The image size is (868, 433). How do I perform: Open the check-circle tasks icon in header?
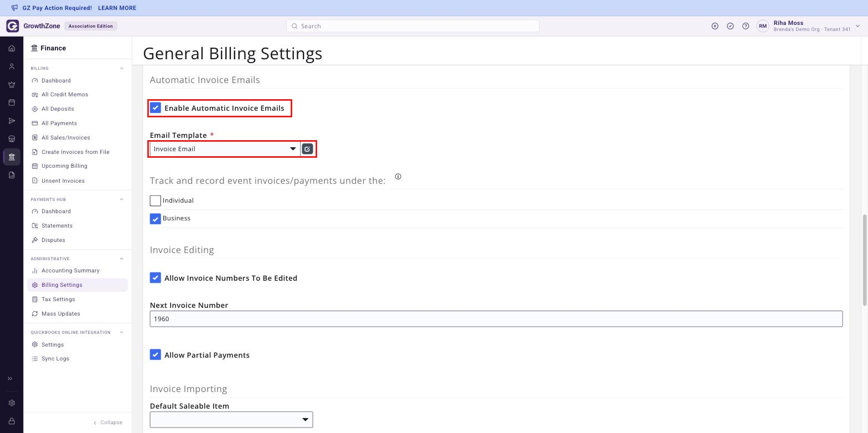pyautogui.click(x=730, y=26)
